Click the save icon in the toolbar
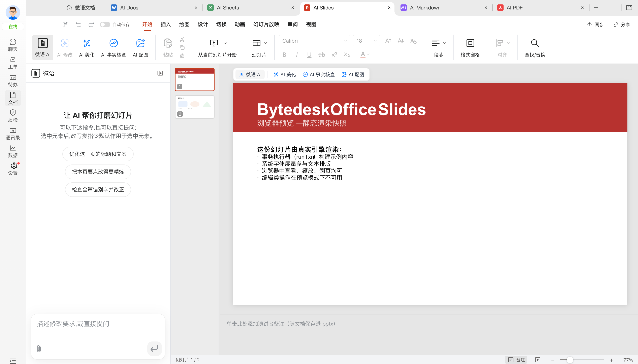 click(x=66, y=25)
